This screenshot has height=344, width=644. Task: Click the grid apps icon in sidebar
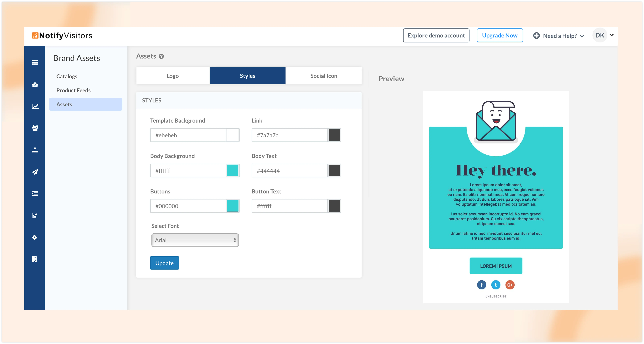35,63
